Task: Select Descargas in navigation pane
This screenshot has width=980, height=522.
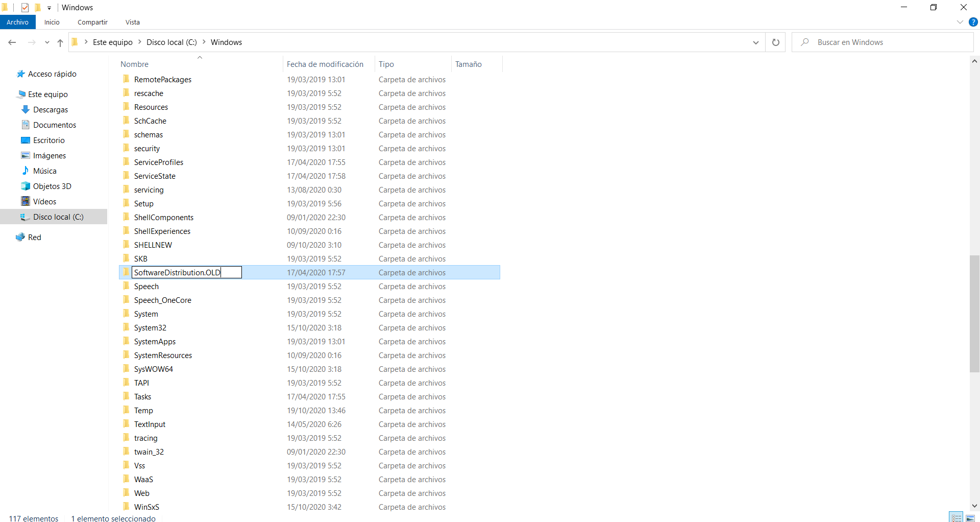Action: click(x=50, y=110)
